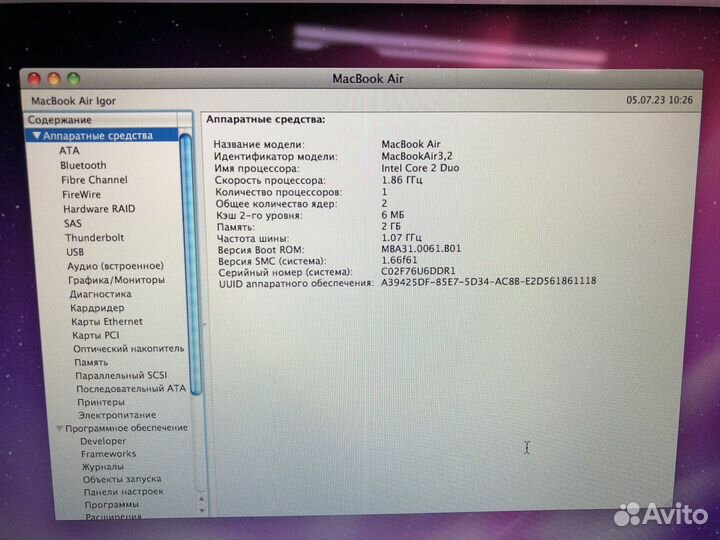Collapse the Программное обеспечение disclosure triangle
Viewport: 720px width, 540px height.
click(x=59, y=428)
